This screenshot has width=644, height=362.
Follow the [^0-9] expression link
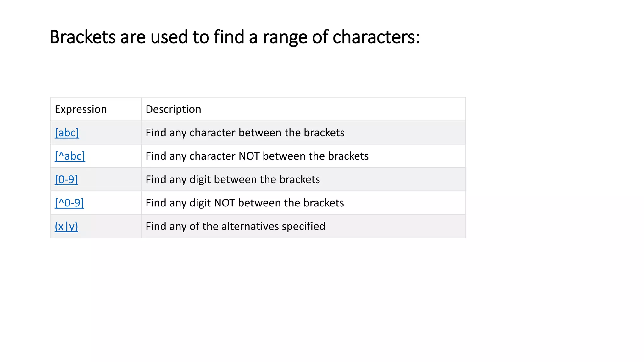pos(69,203)
